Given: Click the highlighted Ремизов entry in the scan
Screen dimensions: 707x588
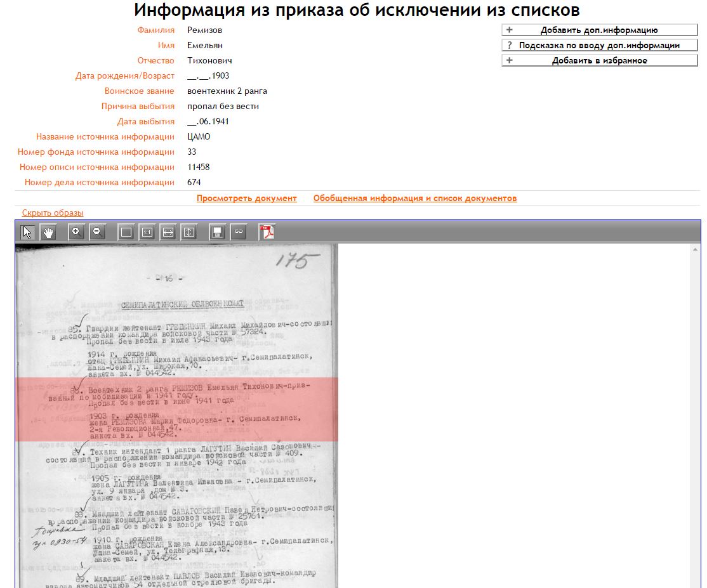Looking at the screenshot, I should tap(176, 409).
